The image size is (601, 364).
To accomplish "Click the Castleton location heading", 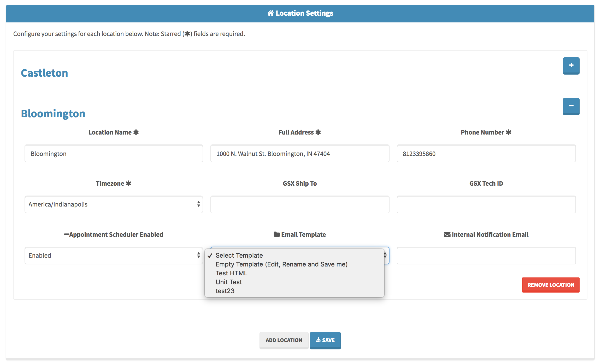I will point(44,73).
